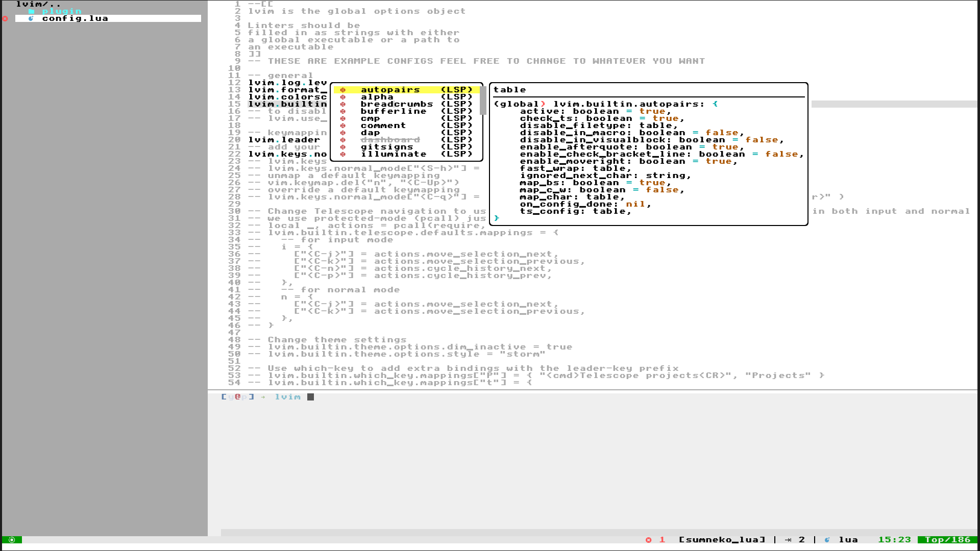Click the field icon beside autopairs completion
Viewport: 980px width, 551px height.
[x=343, y=90]
